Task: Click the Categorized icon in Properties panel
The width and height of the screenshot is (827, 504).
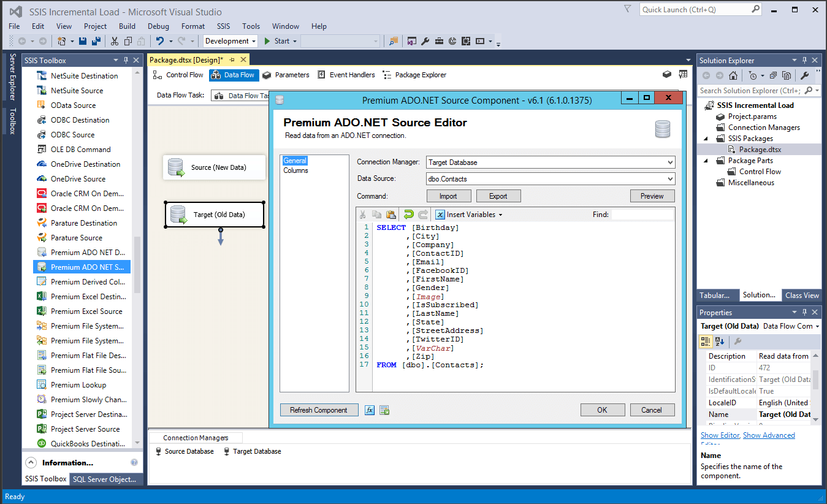Action: 706,341
